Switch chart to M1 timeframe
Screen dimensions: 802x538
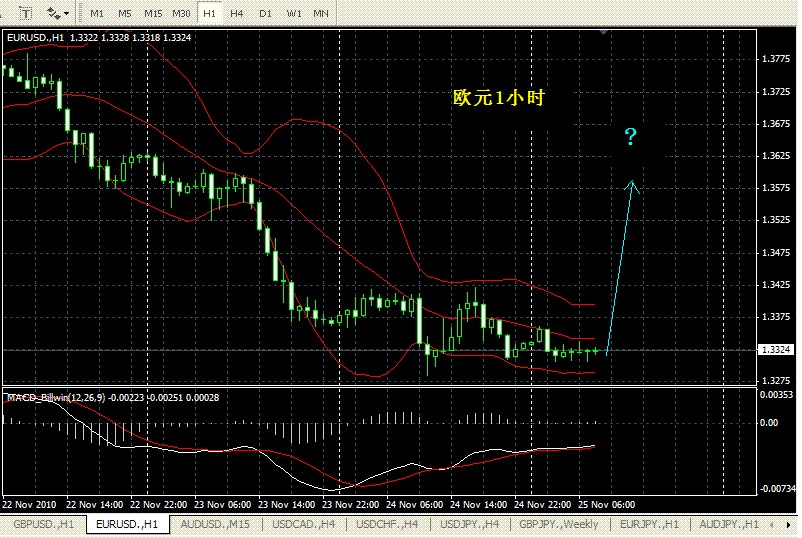point(97,14)
